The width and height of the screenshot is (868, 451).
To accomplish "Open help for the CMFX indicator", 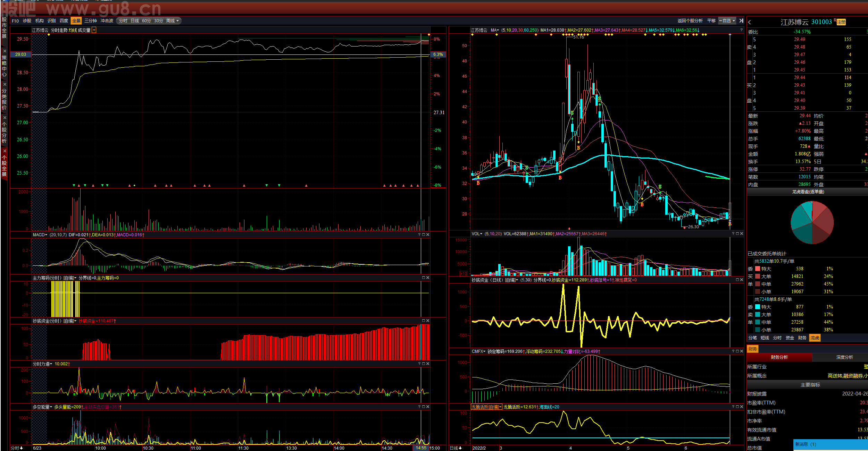I will 733,351.
